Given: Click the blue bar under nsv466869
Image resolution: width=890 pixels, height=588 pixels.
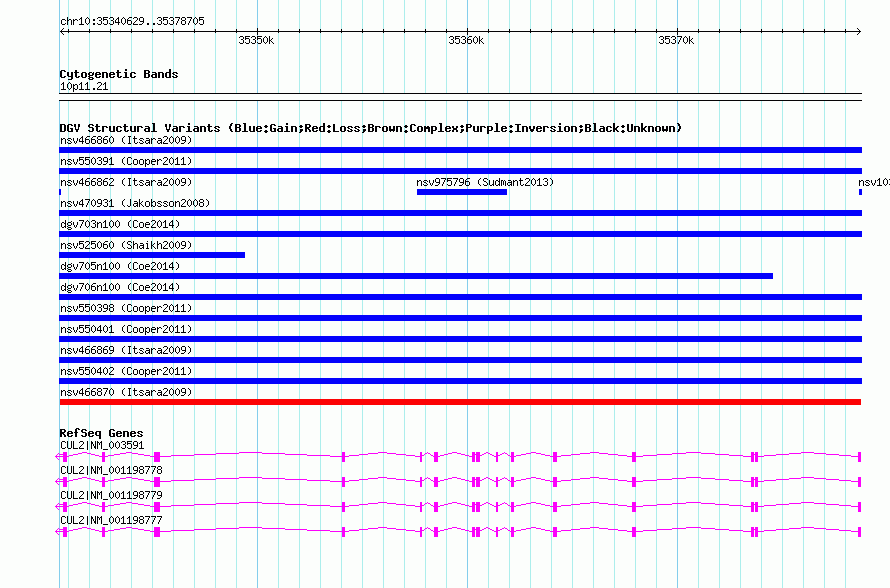Looking at the screenshot, I should (460, 360).
